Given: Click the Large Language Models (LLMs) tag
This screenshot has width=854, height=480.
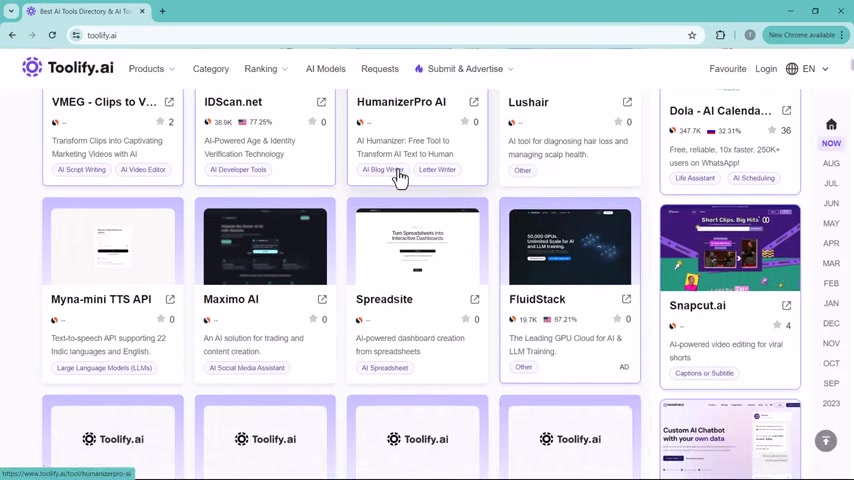Looking at the screenshot, I should pos(104,368).
